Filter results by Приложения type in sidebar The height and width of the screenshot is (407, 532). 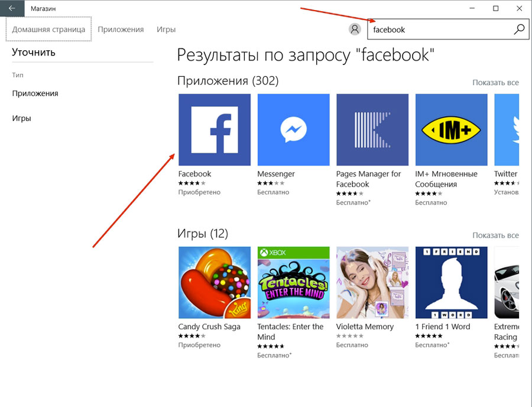35,93
